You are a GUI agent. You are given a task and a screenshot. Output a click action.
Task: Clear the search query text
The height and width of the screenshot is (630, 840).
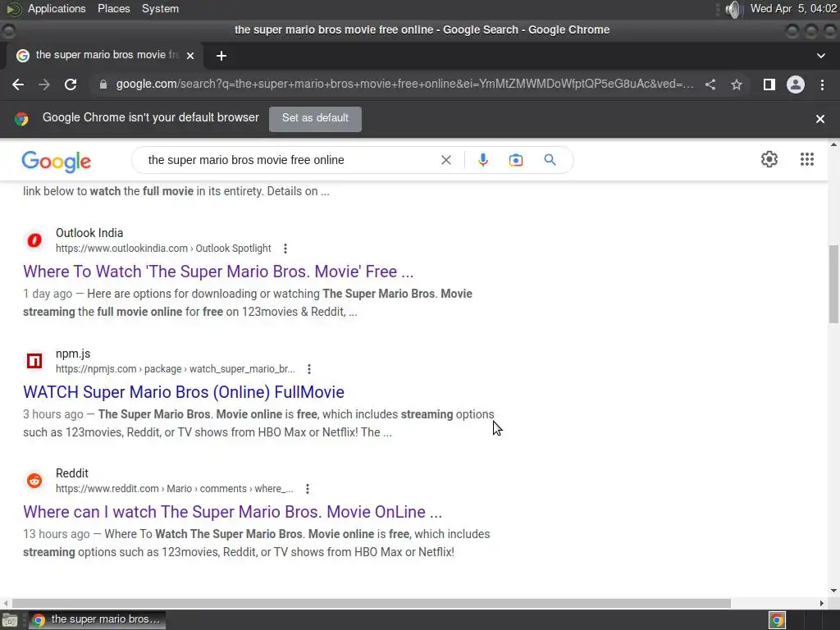[x=445, y=160]
